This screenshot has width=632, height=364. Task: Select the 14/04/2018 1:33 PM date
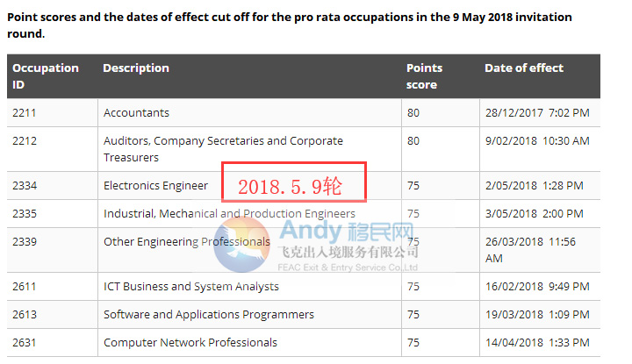(536, 343)
